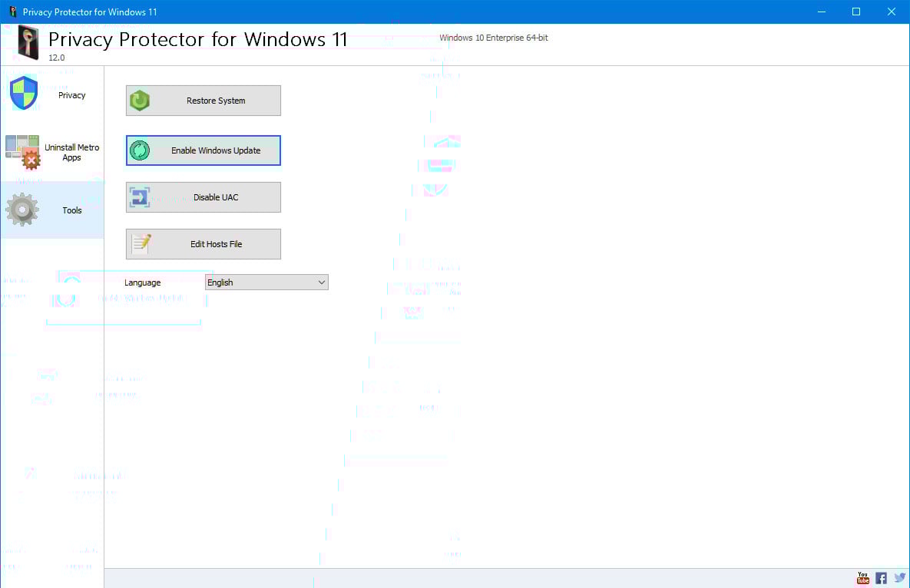Screen dimensions: 910x588
Task: Click the Disable UAC arrow icon
Action: tap(140, 197)
